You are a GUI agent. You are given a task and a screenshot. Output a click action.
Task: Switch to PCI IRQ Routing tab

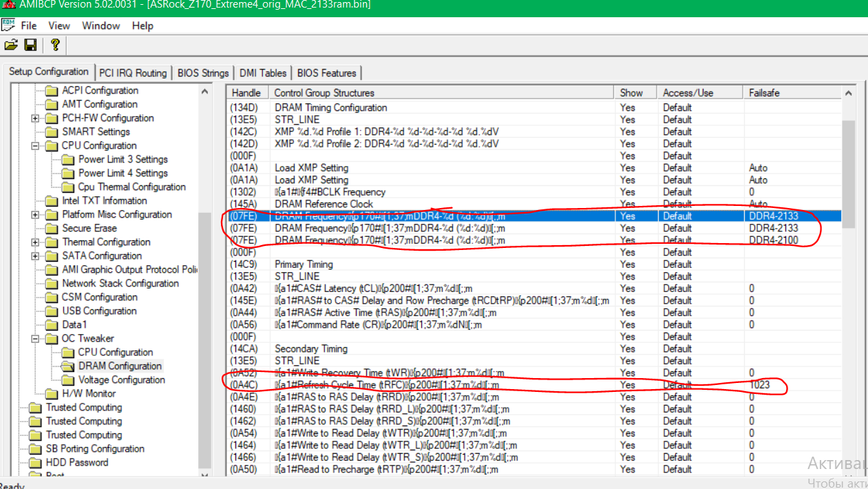point(133,73)
